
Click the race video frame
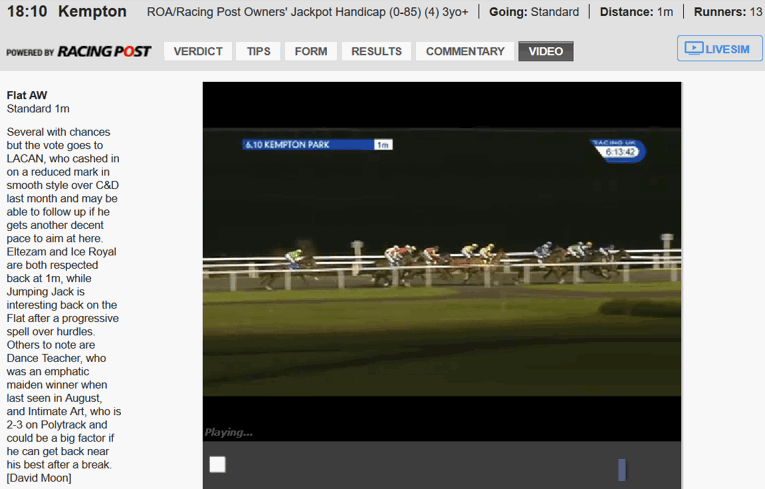tap(442, 262)
